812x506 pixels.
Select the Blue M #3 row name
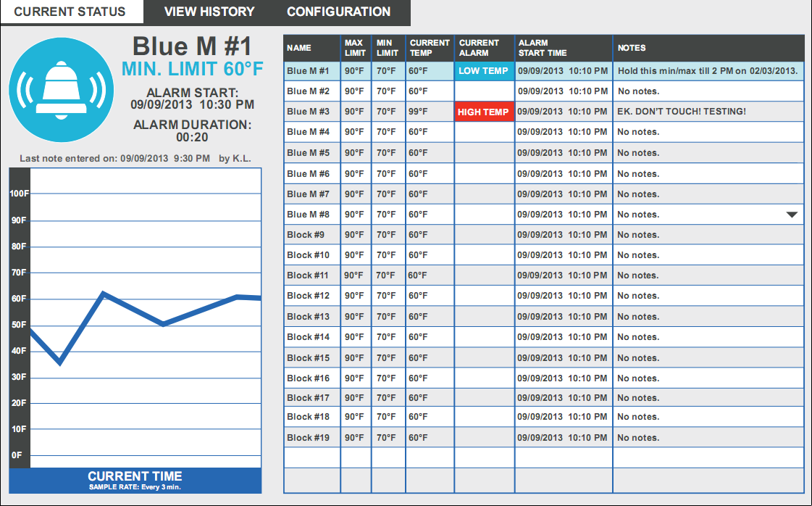pos(309,112)
